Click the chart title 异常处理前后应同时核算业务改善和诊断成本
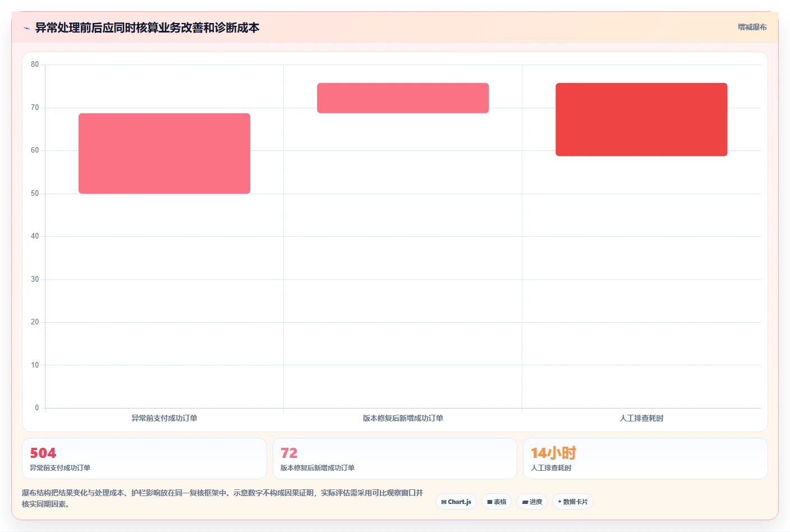 147,27
